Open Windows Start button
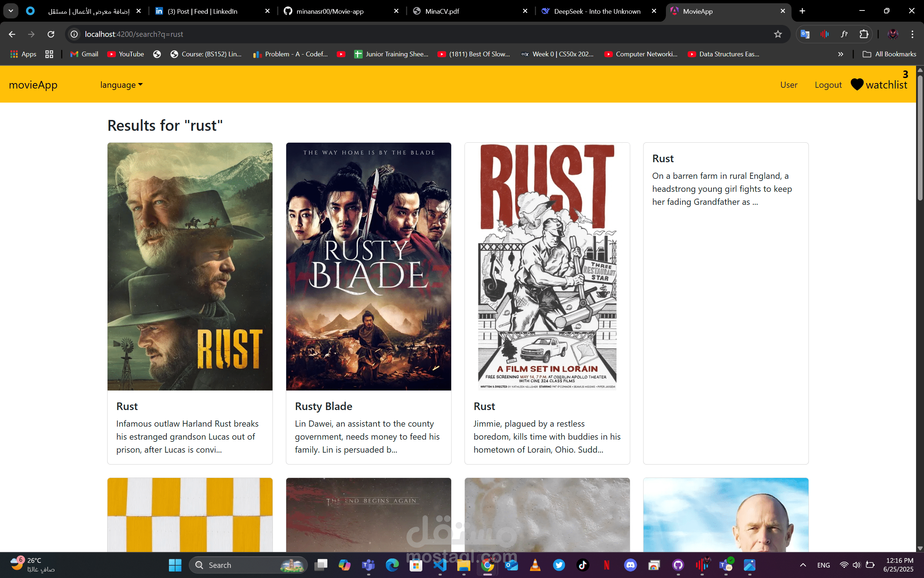Viewport: 924px width, 578px height. tap(175, 565)
